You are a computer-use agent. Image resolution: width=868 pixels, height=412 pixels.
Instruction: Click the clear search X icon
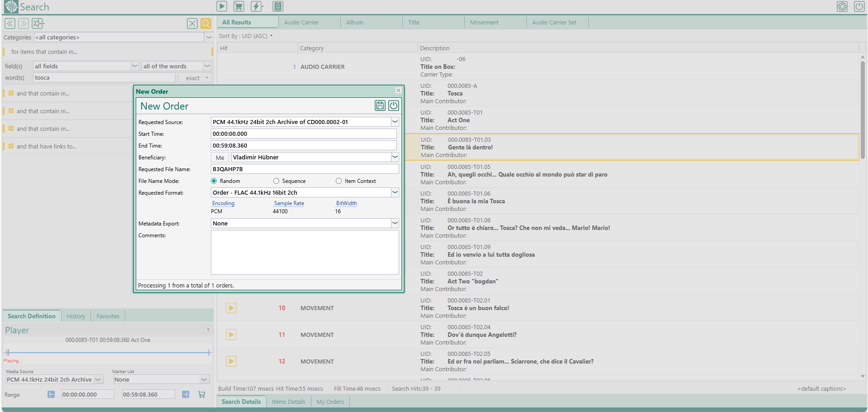[x=192, y=24]
